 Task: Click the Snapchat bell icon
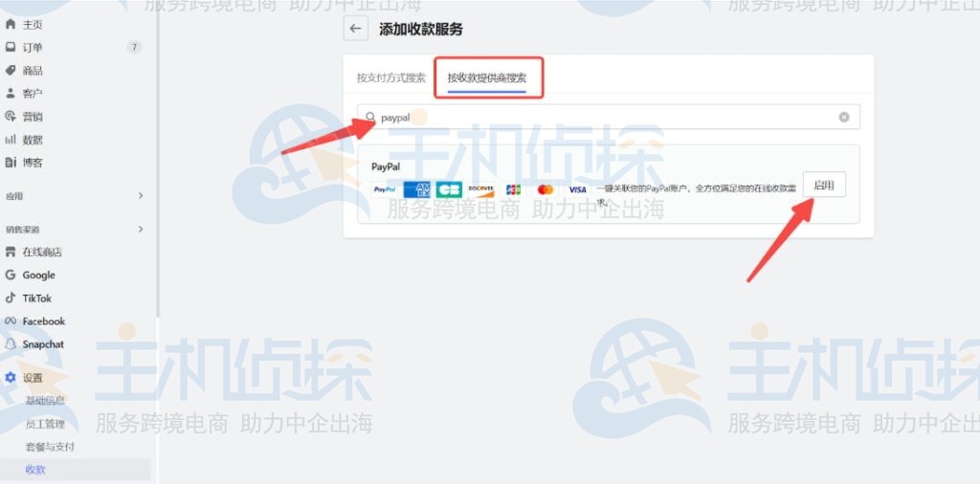tap(11, 343)
